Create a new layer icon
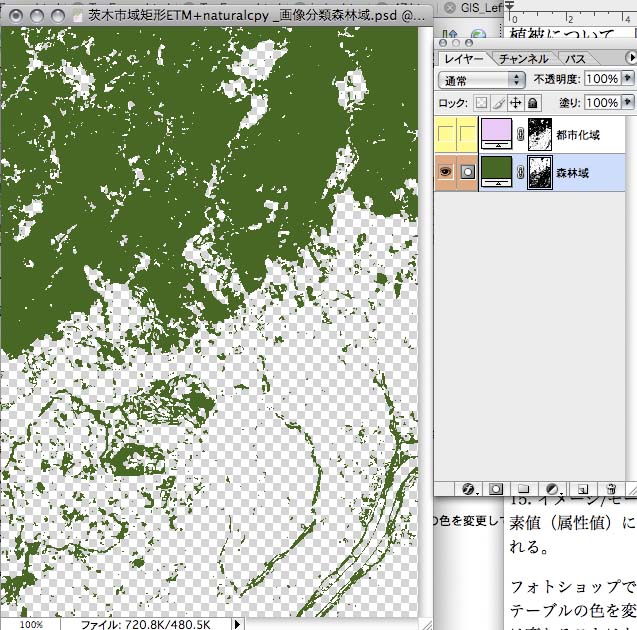Screen dimensions: 637x630 [x=583, y=489]
